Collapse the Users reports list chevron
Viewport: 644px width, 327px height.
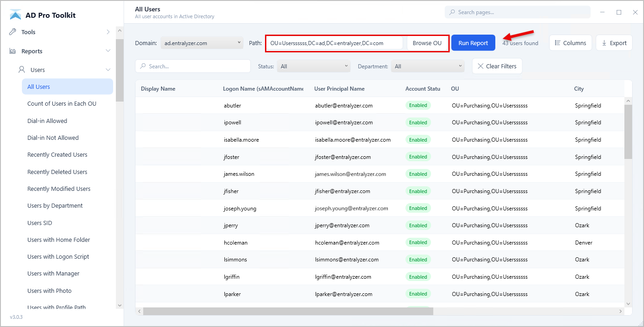point(108,69)
